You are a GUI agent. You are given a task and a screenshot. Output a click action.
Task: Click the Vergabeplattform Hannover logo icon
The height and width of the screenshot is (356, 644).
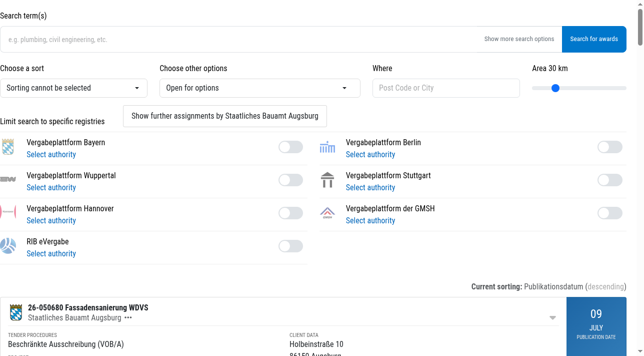(8, 212)
